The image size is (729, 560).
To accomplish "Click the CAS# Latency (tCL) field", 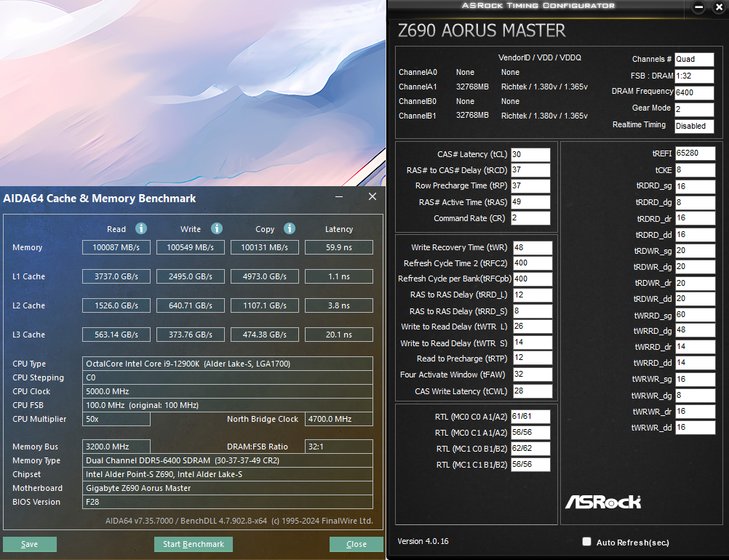I will pos(530,155).
